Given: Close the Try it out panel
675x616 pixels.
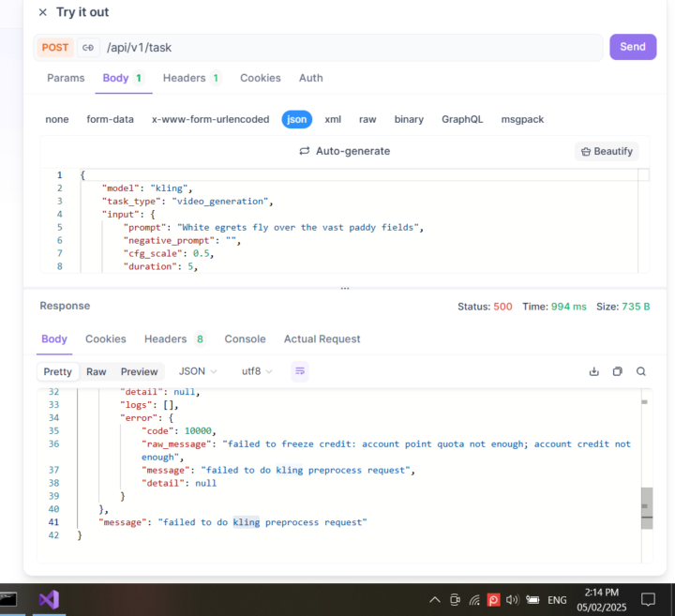Looking at the screenshot, I should pos(42,12).
